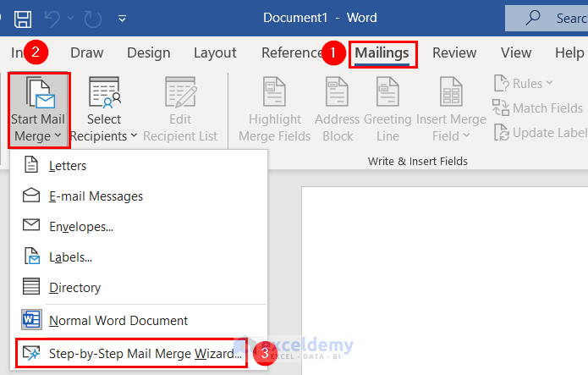
Task: Click the Directory list icon
Action: click(x=31, y=286)
